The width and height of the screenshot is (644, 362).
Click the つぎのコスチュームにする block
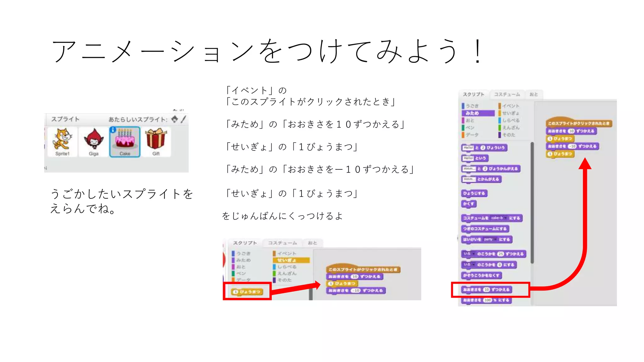click(x=485, y=229)
